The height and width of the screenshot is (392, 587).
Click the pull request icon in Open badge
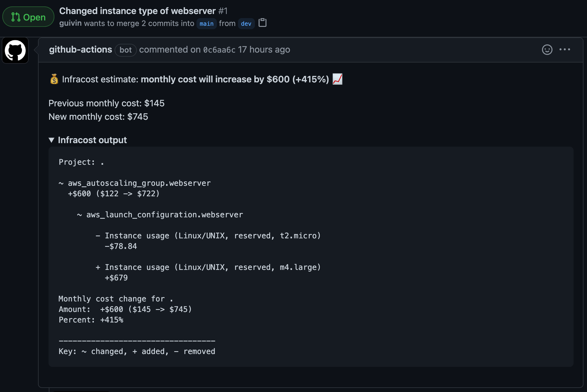tap(16, 17)
